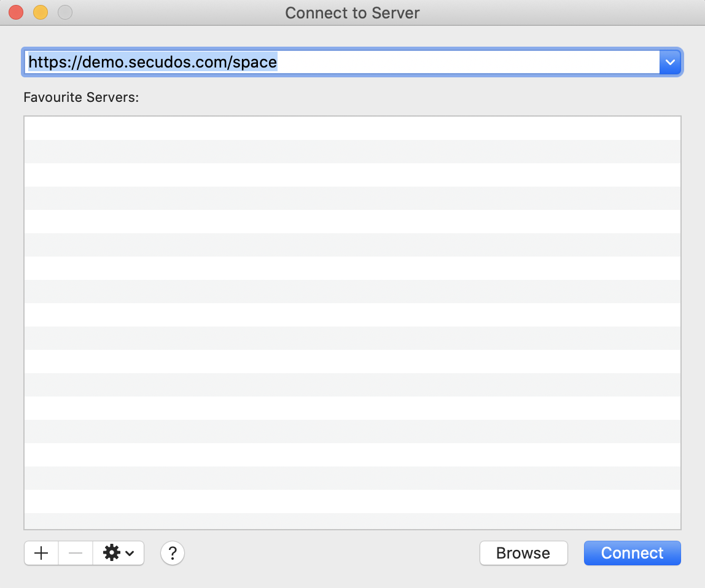The height and width of the screenshot is (588, 705).
Task: Click the help badge for Connect to Server
Action: coord(172,553)
